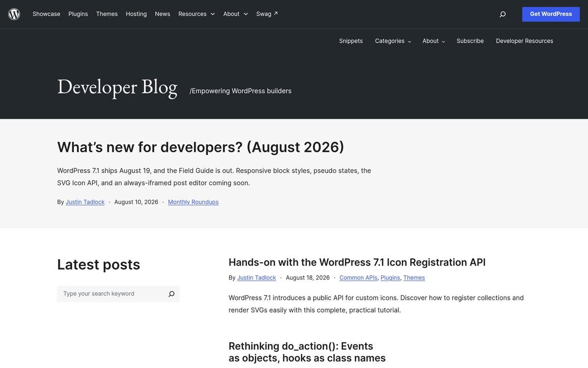
Task: Open the Monthly Roundups category link
Action: click(193, 202)
